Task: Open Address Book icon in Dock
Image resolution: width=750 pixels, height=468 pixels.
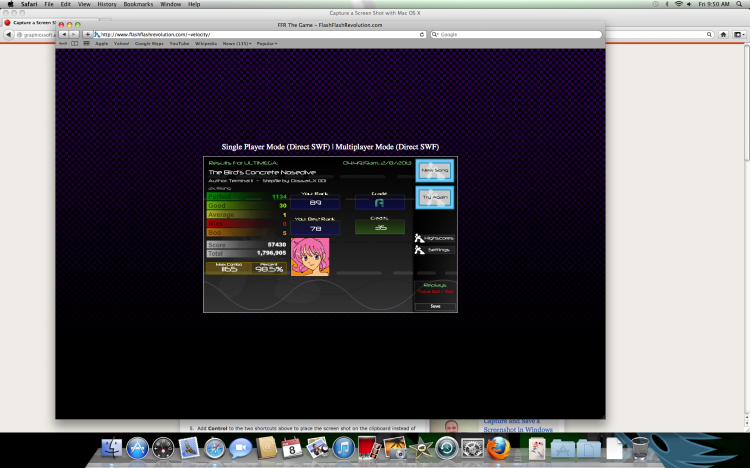Action: click(x=266, y=448)
